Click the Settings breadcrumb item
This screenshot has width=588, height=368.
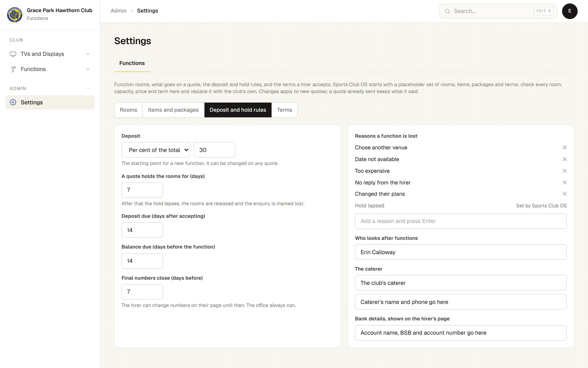(147, 11)
